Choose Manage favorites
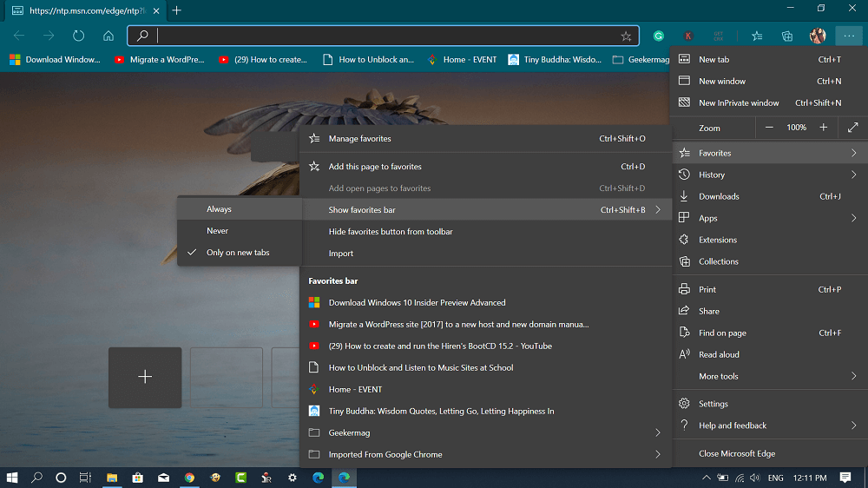868x488 pixels. (486, 138)
